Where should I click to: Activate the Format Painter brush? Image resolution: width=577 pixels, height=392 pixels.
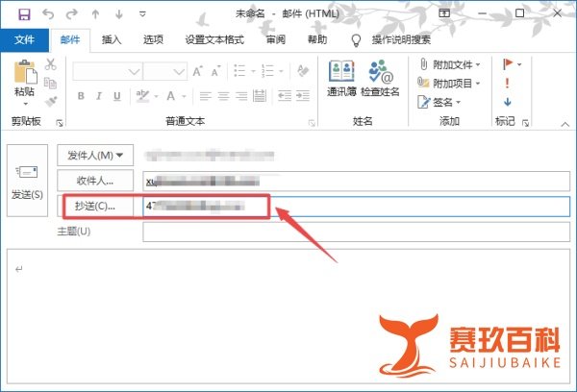click(51, 101)
